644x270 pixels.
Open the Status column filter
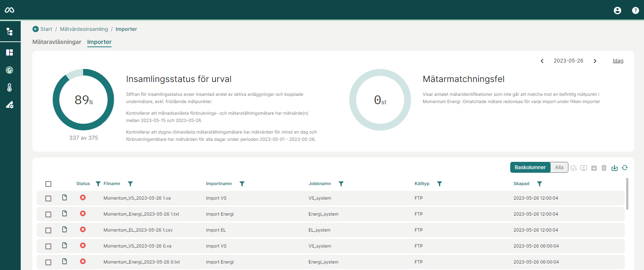pos(98,184)
